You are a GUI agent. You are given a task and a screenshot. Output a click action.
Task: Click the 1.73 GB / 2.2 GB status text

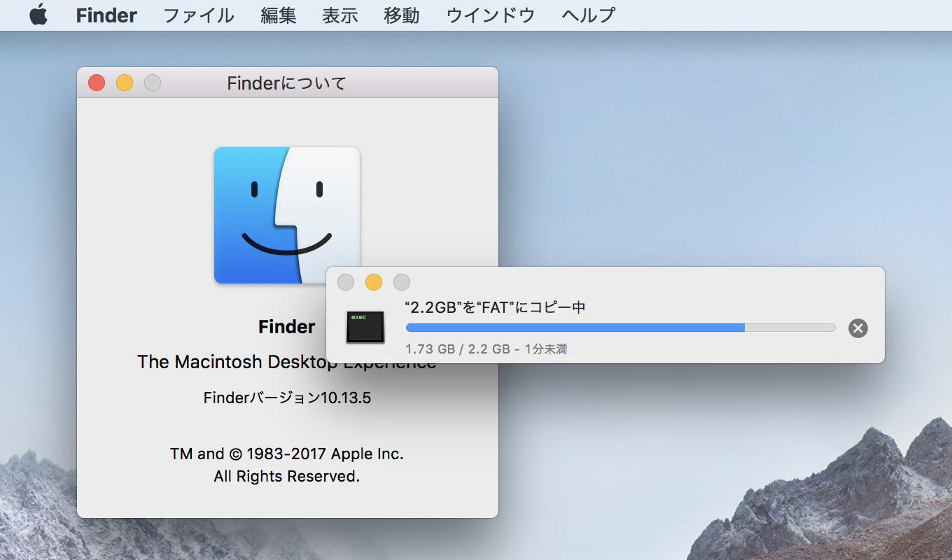click(486, 349)
